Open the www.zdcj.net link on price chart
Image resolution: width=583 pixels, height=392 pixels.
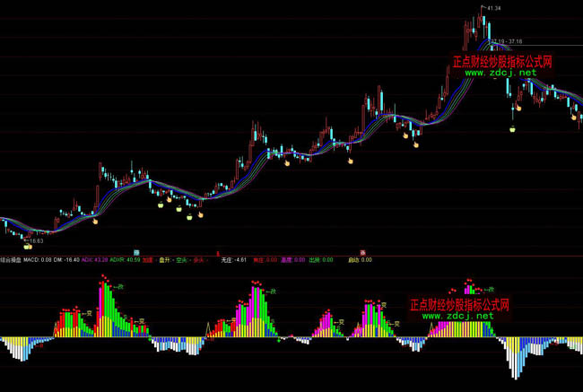[x=501, y=73]
